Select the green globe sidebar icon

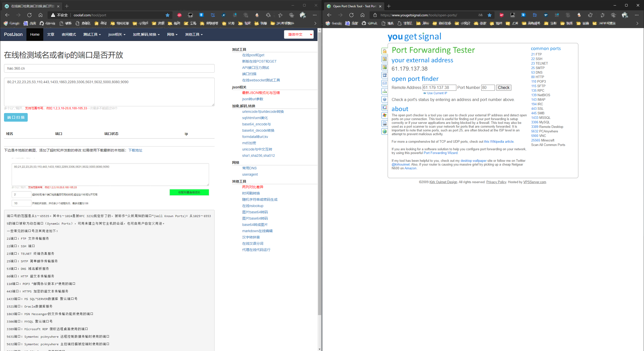pyautogui.click(x=384, y=131)
